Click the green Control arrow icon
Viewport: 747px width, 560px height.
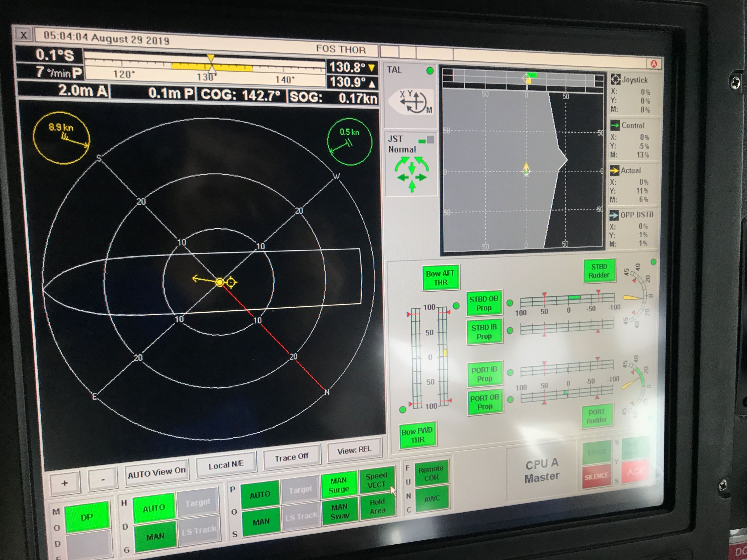pyautogui.click(x=615, y=125)
